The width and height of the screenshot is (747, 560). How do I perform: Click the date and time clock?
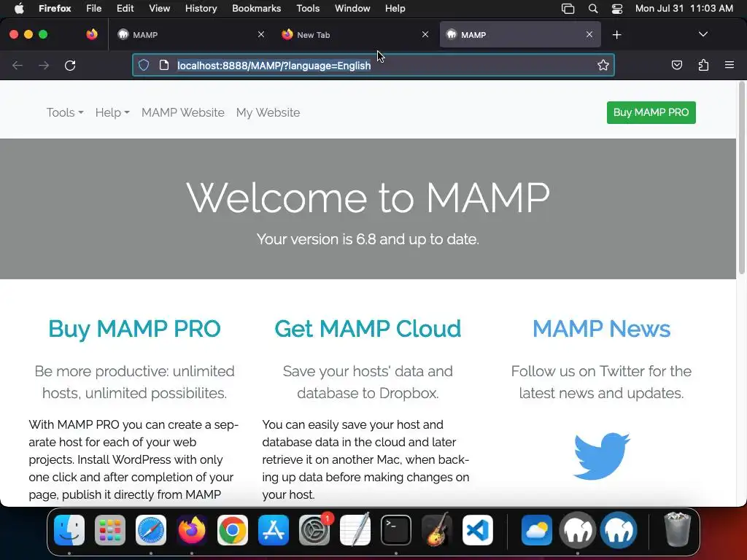[x=684, y=9]
